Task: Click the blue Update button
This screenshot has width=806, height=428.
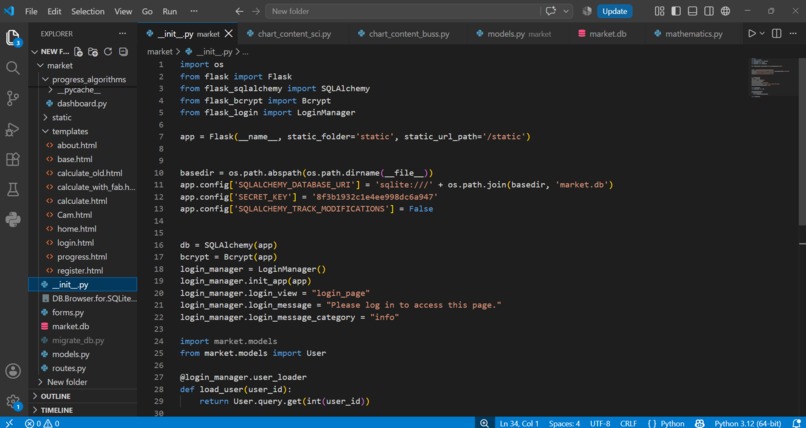Action: (614, 11)
